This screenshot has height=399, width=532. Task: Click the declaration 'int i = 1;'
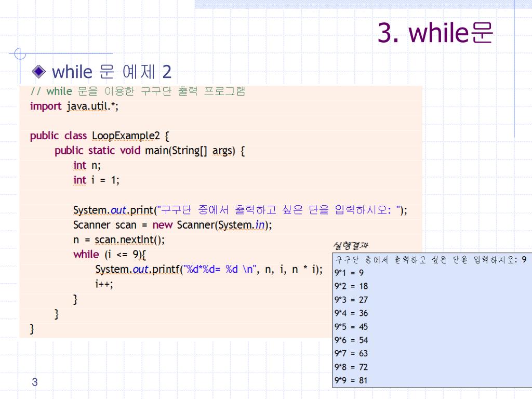(96, 180)
